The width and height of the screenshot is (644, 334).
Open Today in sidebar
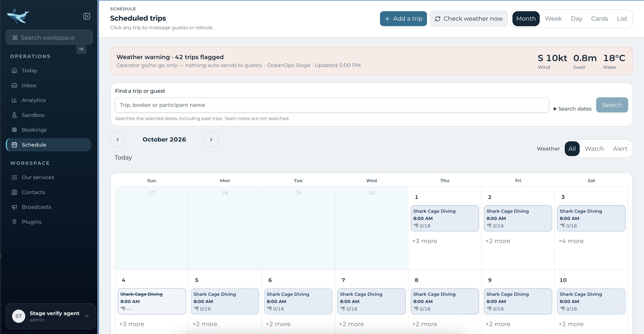[48, 71]
